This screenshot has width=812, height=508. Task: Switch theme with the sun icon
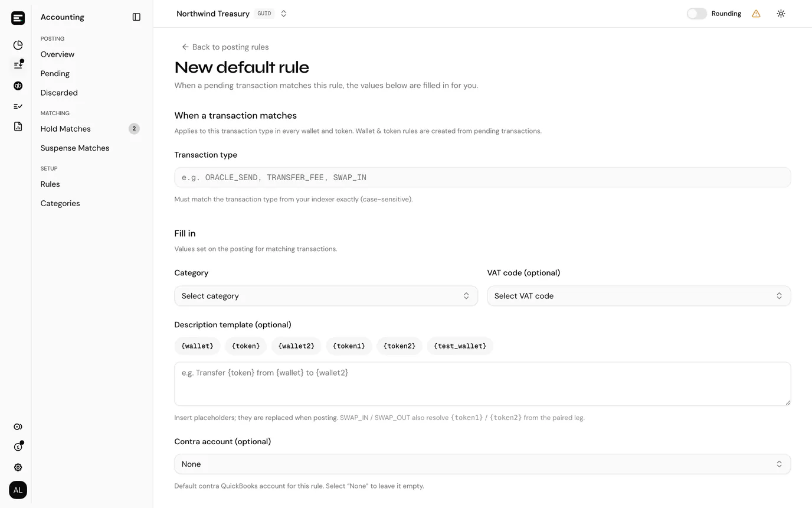781,14
